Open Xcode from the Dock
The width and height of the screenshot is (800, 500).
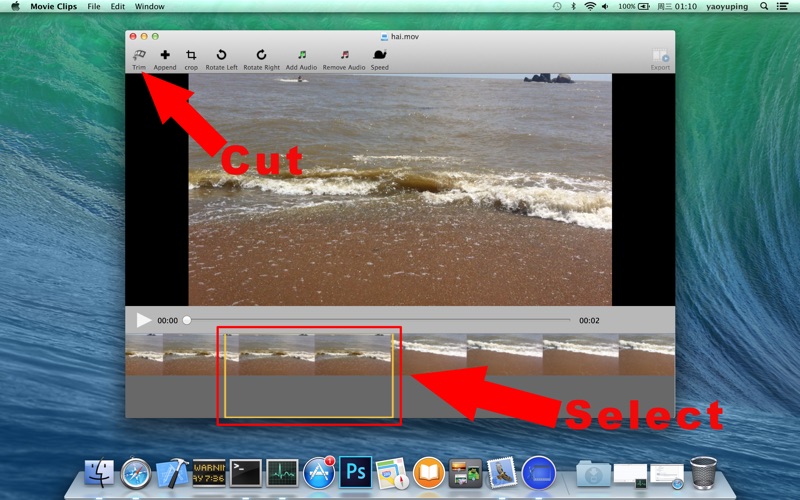(172, 472)
